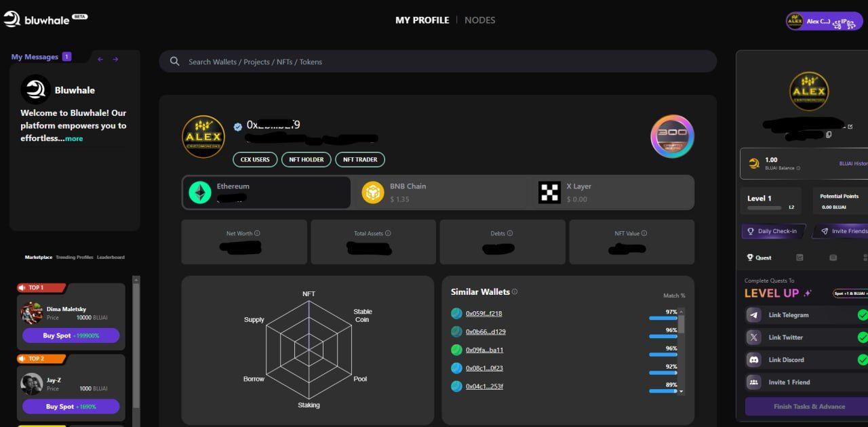The width and height of the screenshot is (868, 427).
Task: Click Jay-Z's avatar
Action: pyautogui.click(x=31, y=384)
